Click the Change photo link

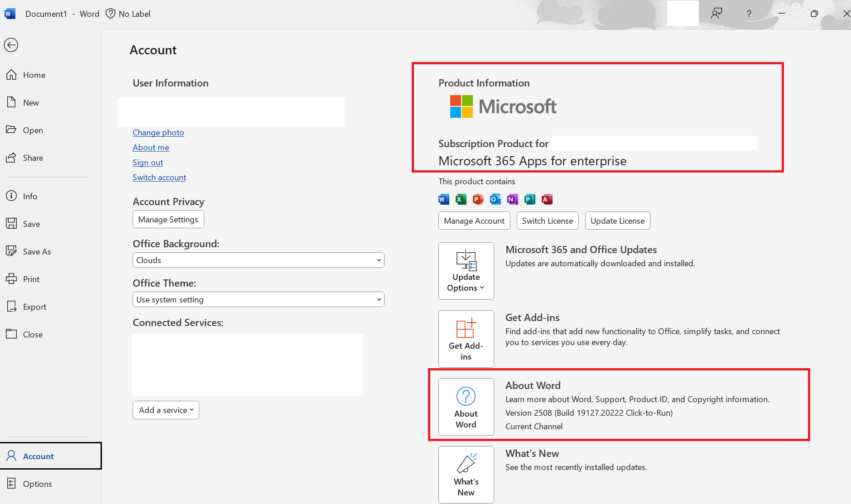(x=158, y=132)
